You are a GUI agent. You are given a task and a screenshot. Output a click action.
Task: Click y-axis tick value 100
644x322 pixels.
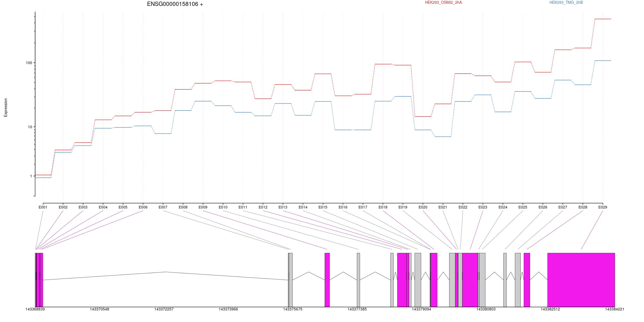(29, 63)
